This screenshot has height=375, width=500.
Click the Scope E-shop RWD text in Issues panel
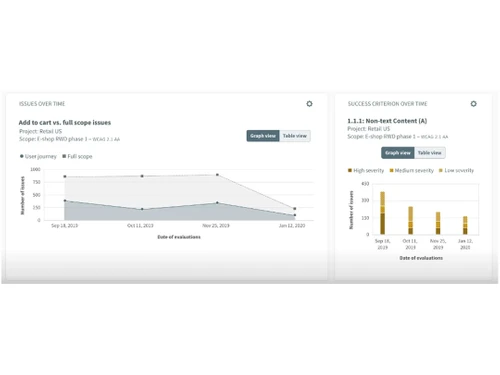69,139
